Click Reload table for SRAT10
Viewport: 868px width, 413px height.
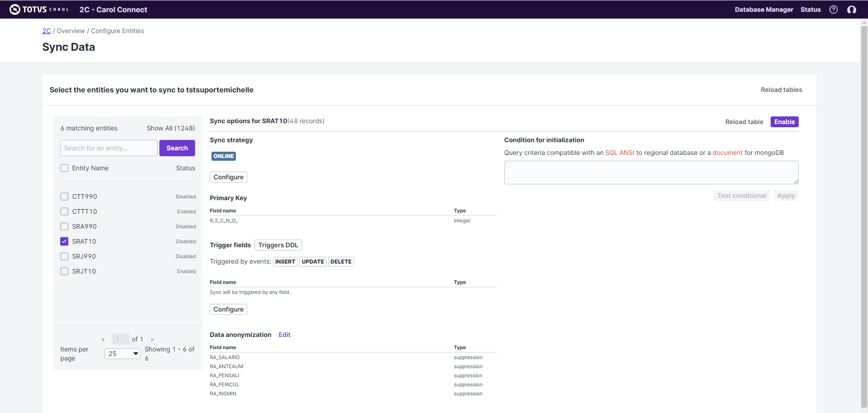click(x=744, y=122)
